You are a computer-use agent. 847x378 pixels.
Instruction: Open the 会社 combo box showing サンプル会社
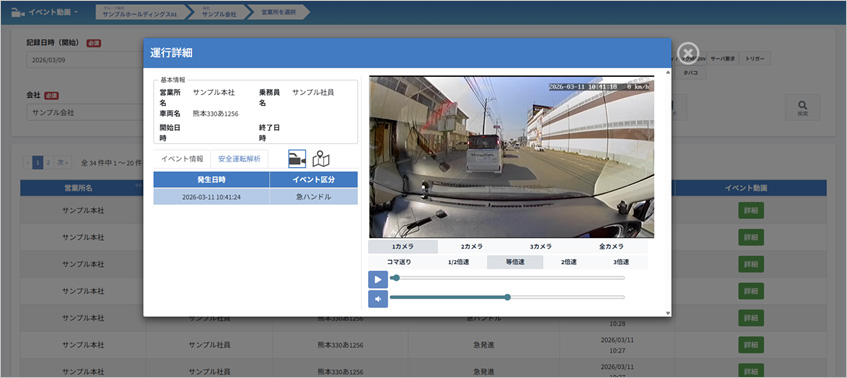pos(84,113)
